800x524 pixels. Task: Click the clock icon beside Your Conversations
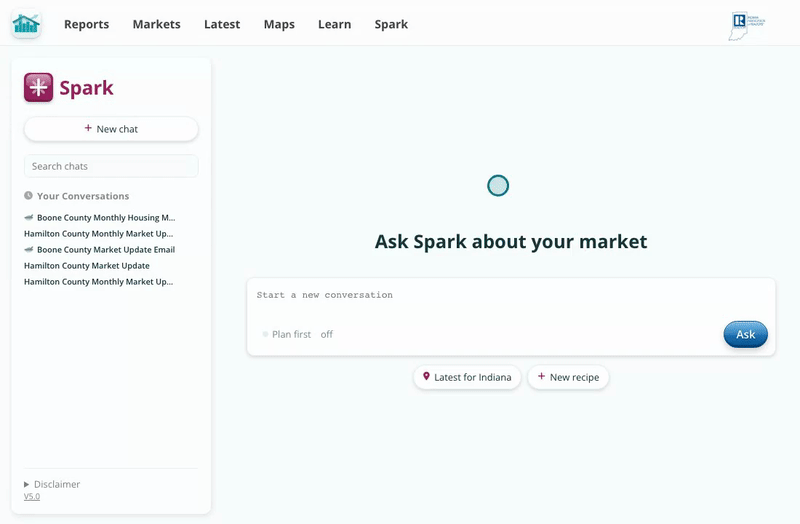click(28, 195)
